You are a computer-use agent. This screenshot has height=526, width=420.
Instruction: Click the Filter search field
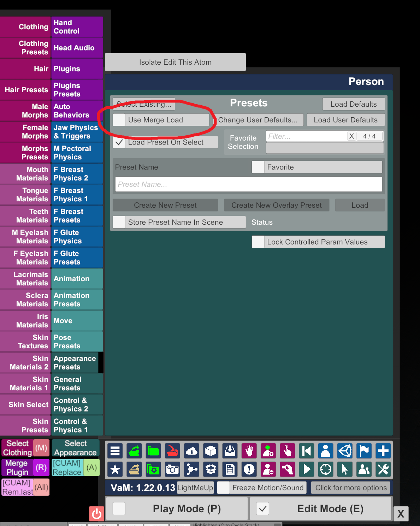[x=307, y=136]
